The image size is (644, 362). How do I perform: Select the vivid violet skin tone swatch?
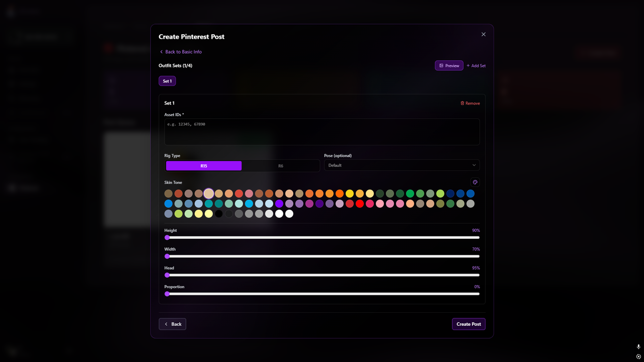279,204
